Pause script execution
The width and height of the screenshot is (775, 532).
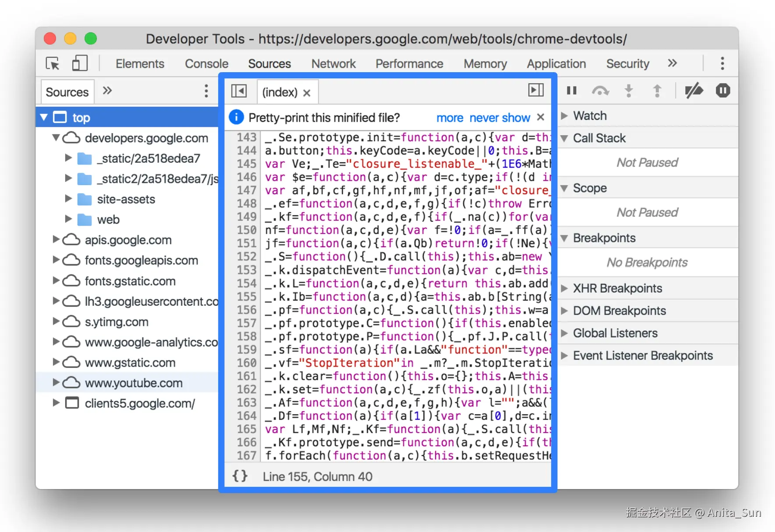571,91
